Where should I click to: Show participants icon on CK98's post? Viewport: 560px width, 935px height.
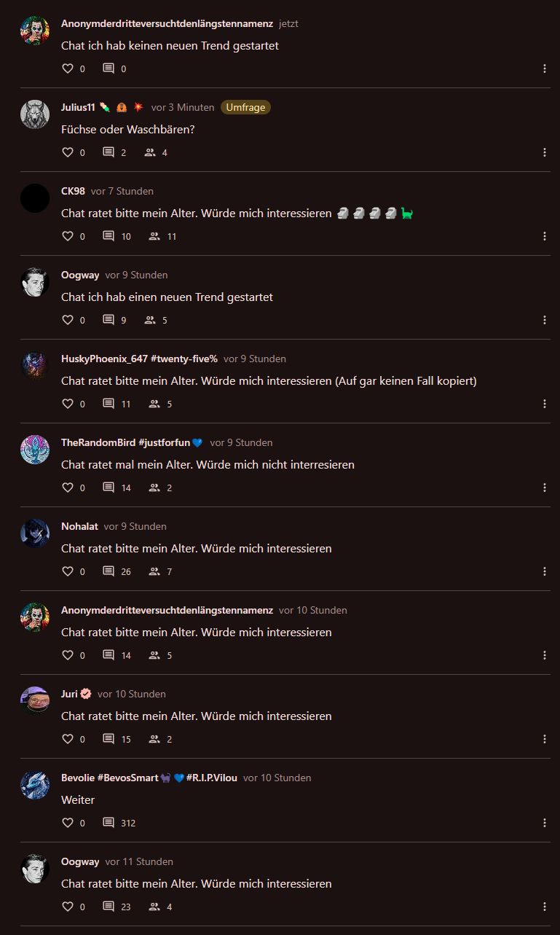tap(154, 236)
